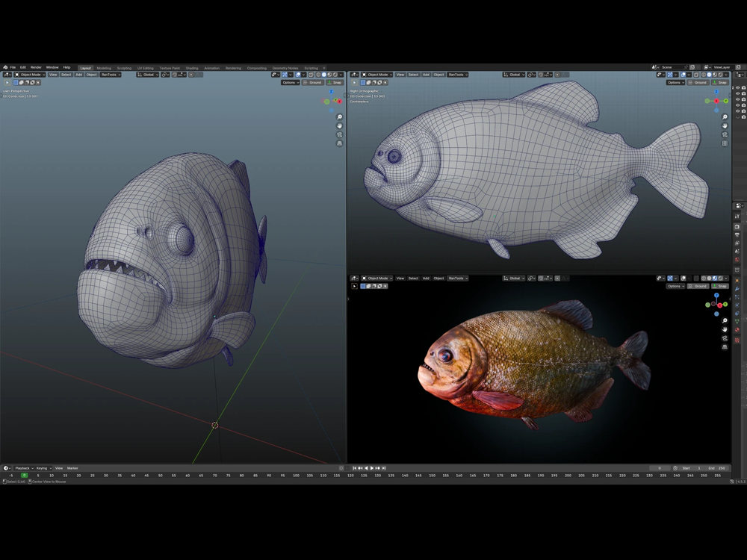This screenshot has width=747, height=560.
Task: Click Object menu in top-right viewport header
Action: pyautogui.click(x=438, y=75)
